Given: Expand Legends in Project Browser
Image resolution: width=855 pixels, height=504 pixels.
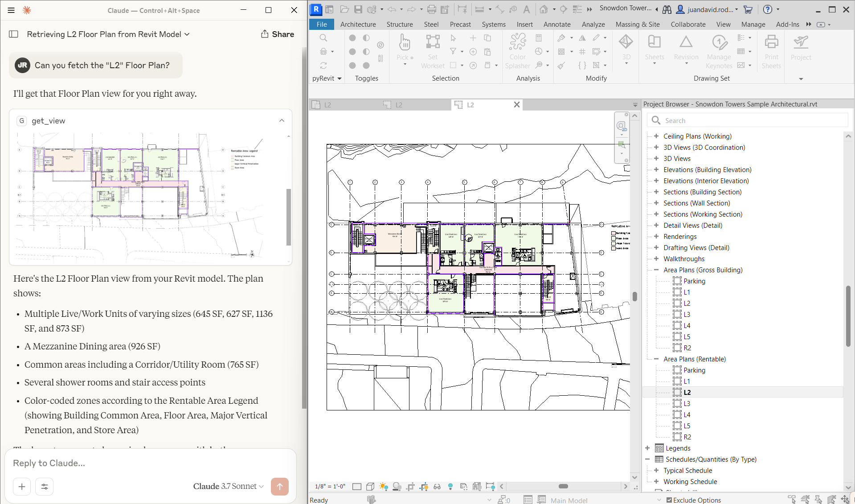Looking at the screenshot, I should [647, 448].
